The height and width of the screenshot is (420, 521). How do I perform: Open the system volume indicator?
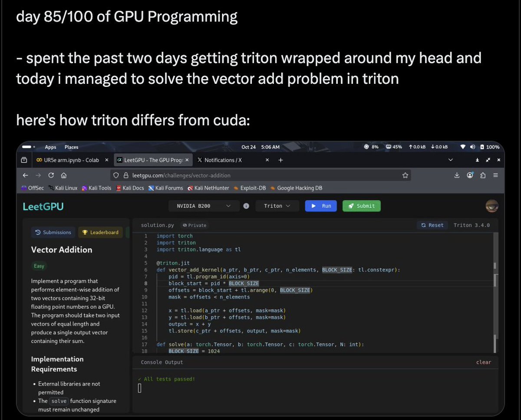(x=472, y=147)
